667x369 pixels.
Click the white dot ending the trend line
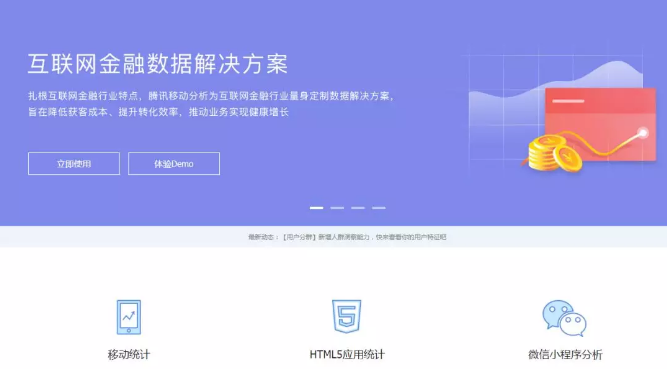point(643,133)
